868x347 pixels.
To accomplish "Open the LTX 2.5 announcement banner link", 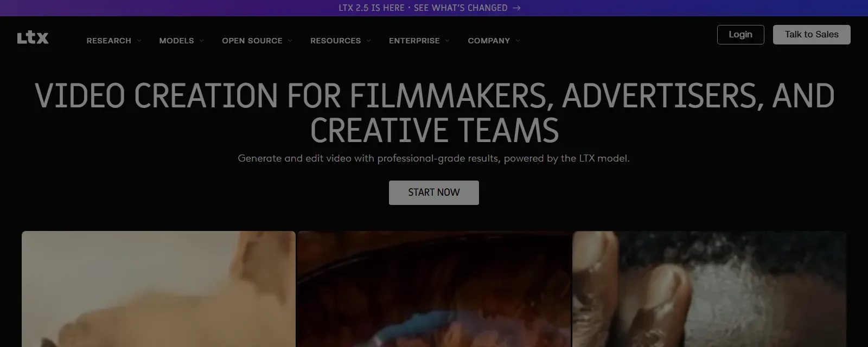I will coord(429,8).
